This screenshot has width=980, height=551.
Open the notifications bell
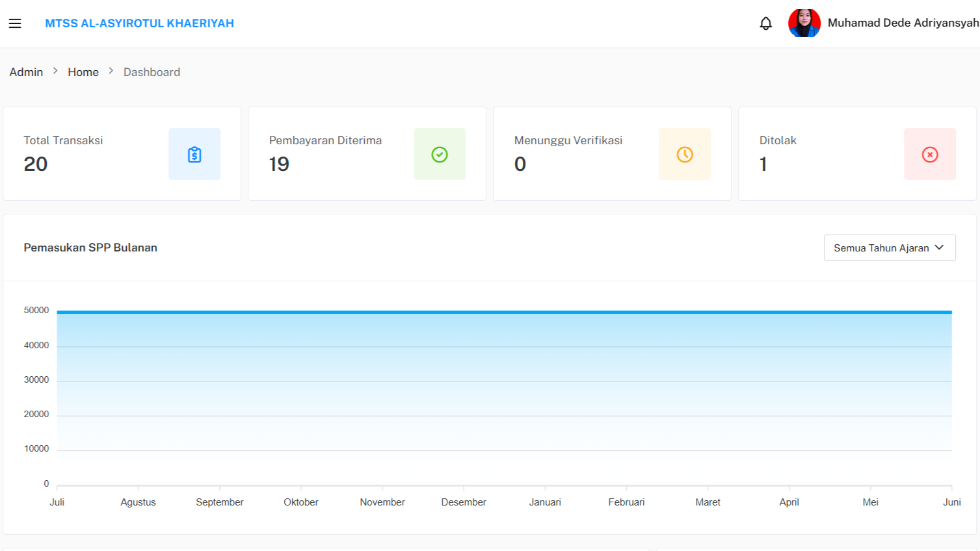click(x=766, y=23)
